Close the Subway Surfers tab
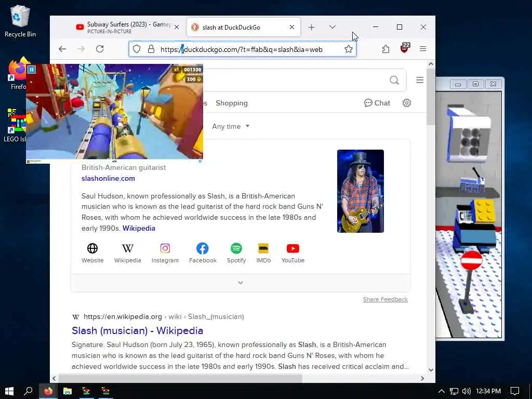The height and width of the screenshot is (399, 532). (x=177, y=27)
